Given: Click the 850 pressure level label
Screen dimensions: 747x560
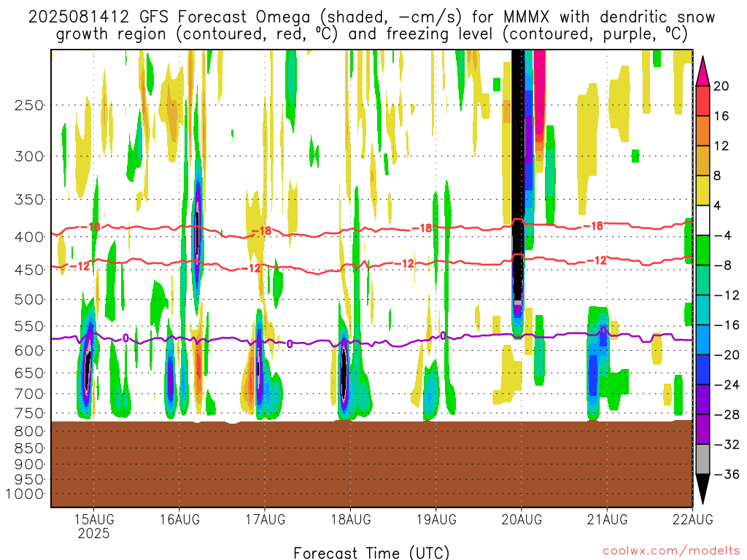Looking at the screenshot, I should pyautogui.click(x=29, y=448).
